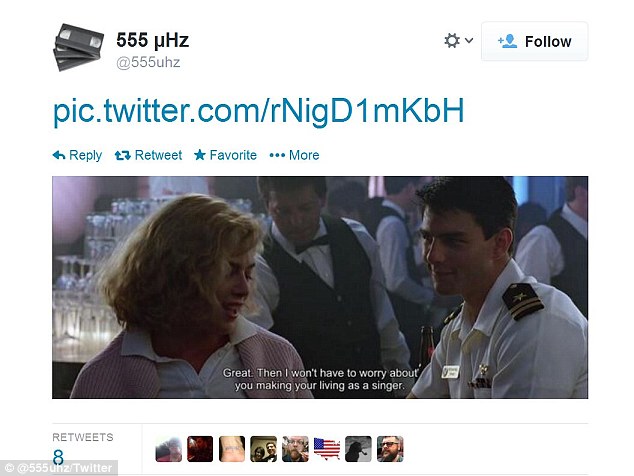634x476 pixels.
Task: Click the VHS tapes profile avatar
Action: [78, 47]
